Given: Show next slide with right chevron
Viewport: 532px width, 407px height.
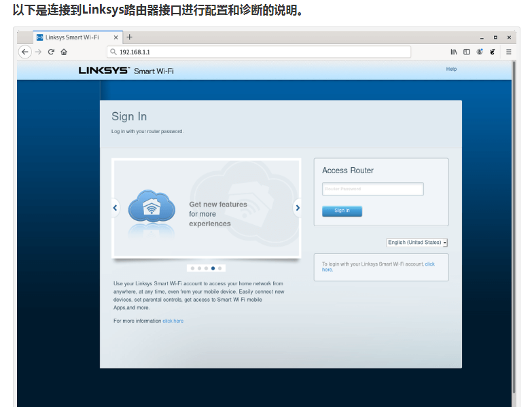Looking at the screenshot, I should (x=298, y=207).
